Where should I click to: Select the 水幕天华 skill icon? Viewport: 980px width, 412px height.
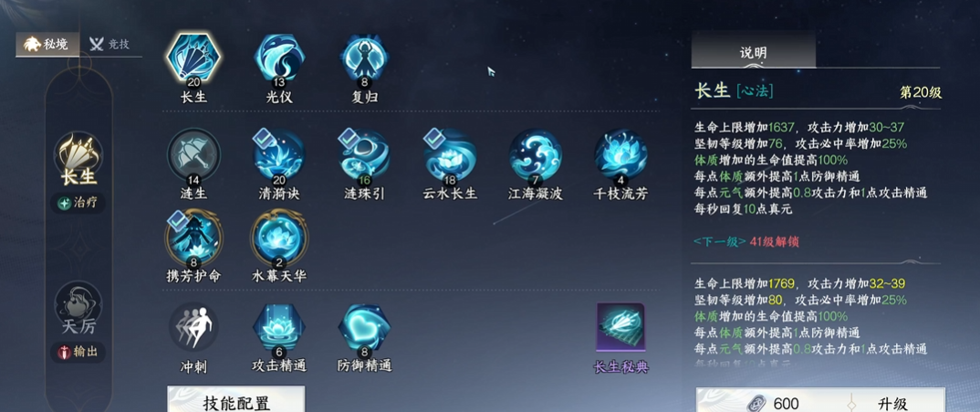tap(278, 238)
